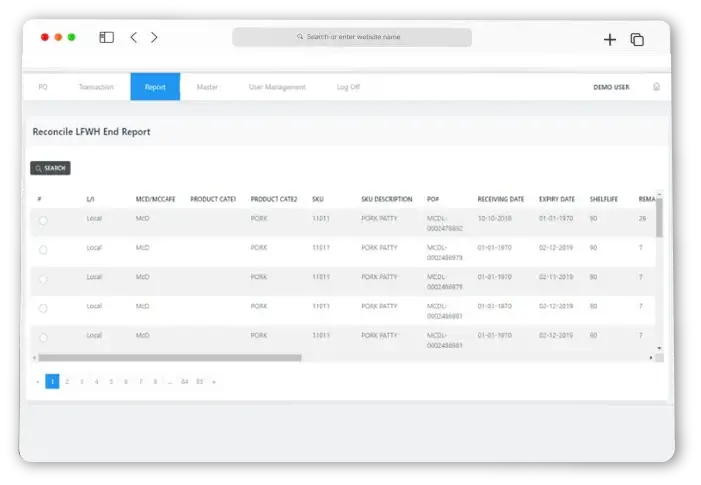Open the PO tab

(x=43, y=87)
